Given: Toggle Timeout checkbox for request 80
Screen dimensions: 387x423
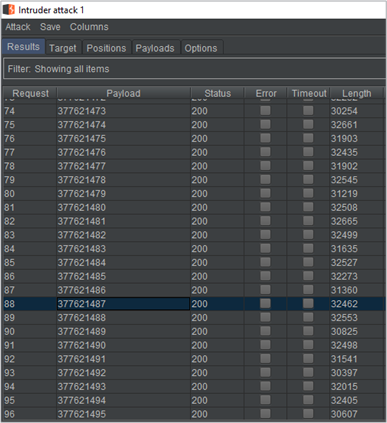Looking at the screenshot, I should click(308, 193).
